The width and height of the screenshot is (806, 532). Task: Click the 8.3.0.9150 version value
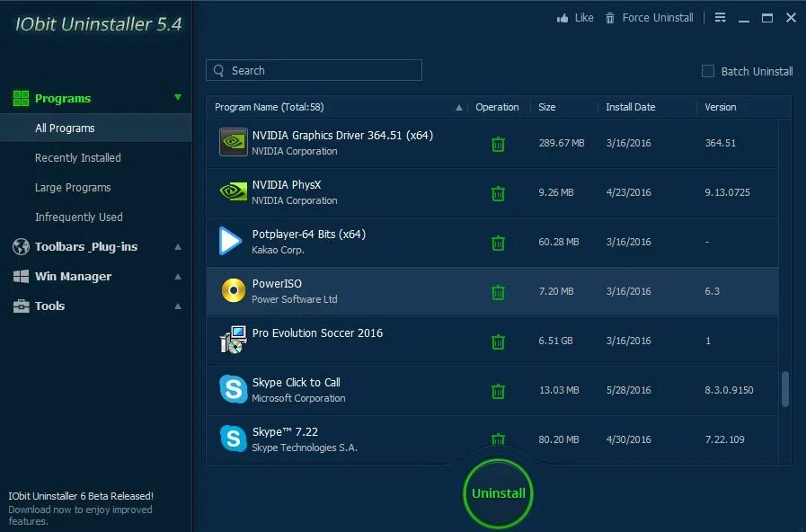point(729,390)
